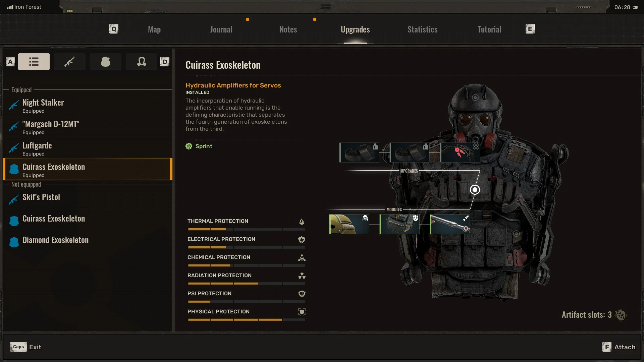Select the middle locked filter upgrade slot
644x362 pixels.
click(x=410, y=153)
